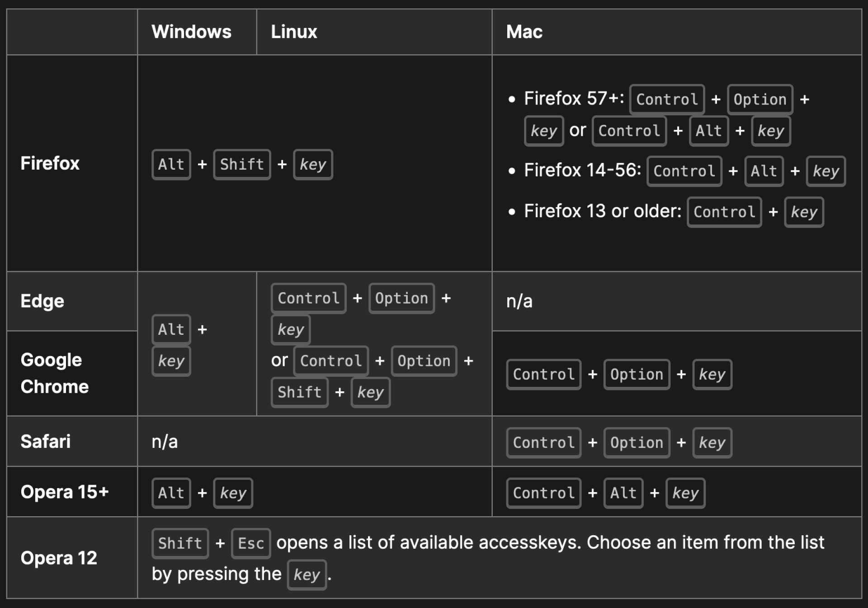Click the Option badge in Safari's Mac shortcut
The height and width of the screenshot is (608, 868).
point(636,442)
